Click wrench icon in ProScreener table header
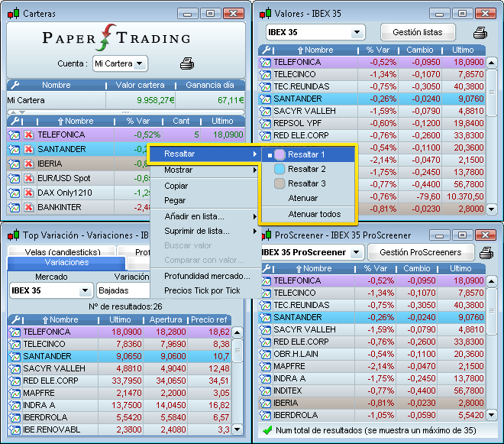The width and height of the screenshot is (504, 444). [267, 268]
